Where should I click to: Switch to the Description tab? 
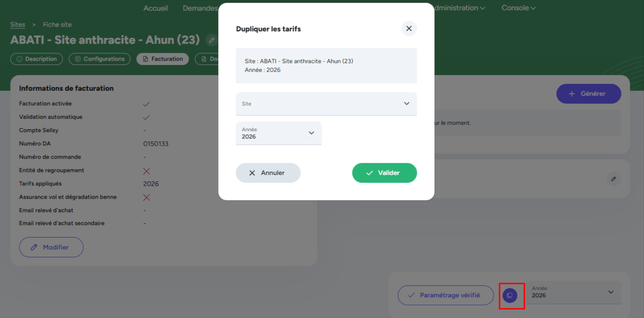[36, 59]
